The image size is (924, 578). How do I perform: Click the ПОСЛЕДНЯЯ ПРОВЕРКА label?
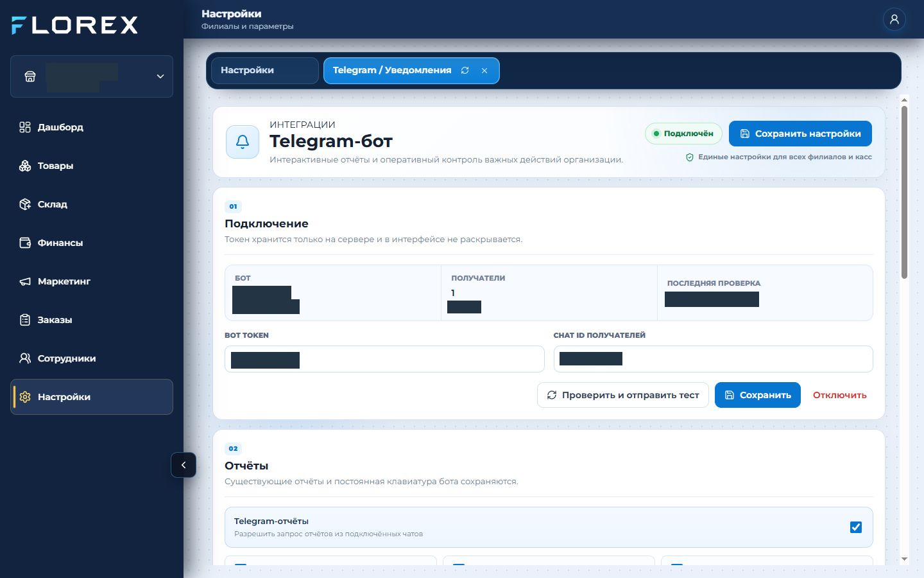click(x=714, y=283)
